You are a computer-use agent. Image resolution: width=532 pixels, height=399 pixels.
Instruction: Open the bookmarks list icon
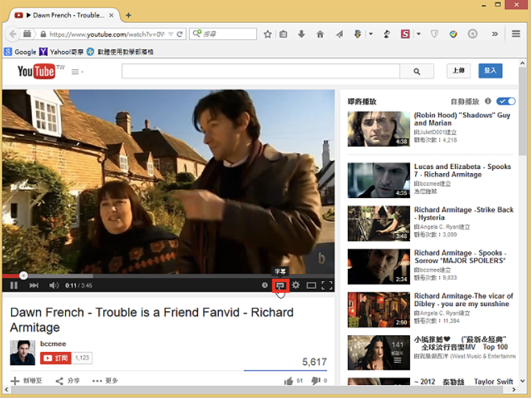click(x=283, y=34)
